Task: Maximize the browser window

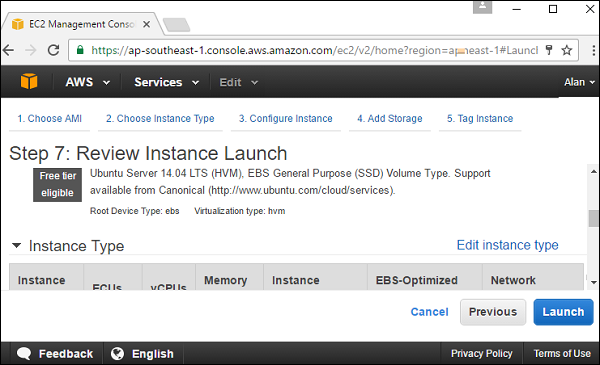Action: 553,9
